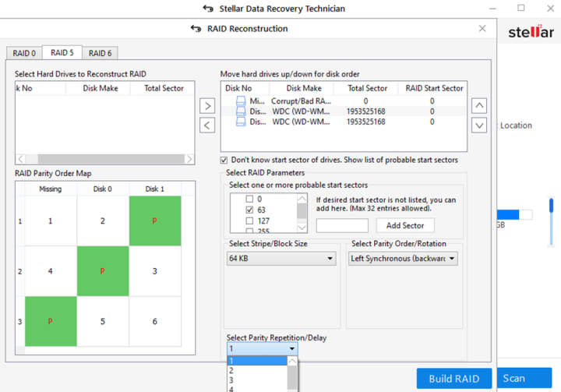Uncheck the start sector 63 checkbox

(x=249, y=210)
